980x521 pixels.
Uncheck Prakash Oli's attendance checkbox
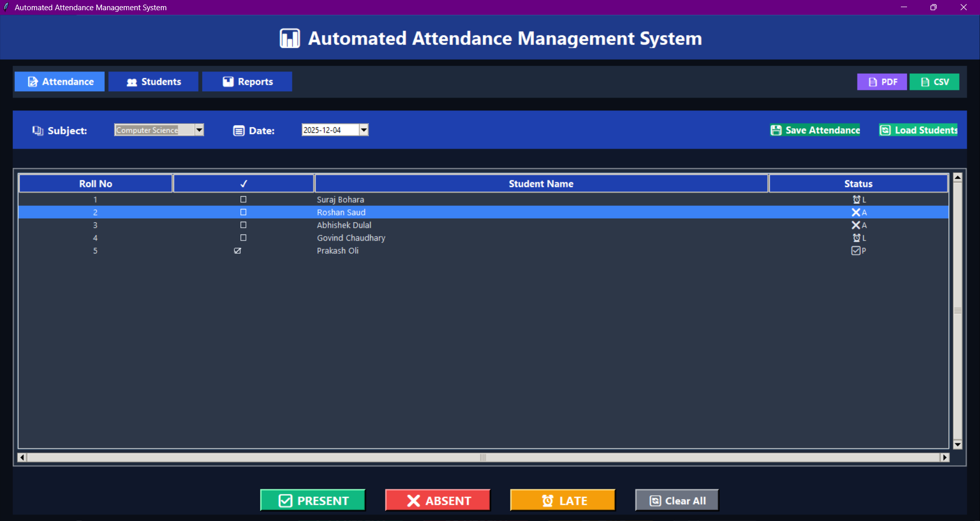(238, 250)
